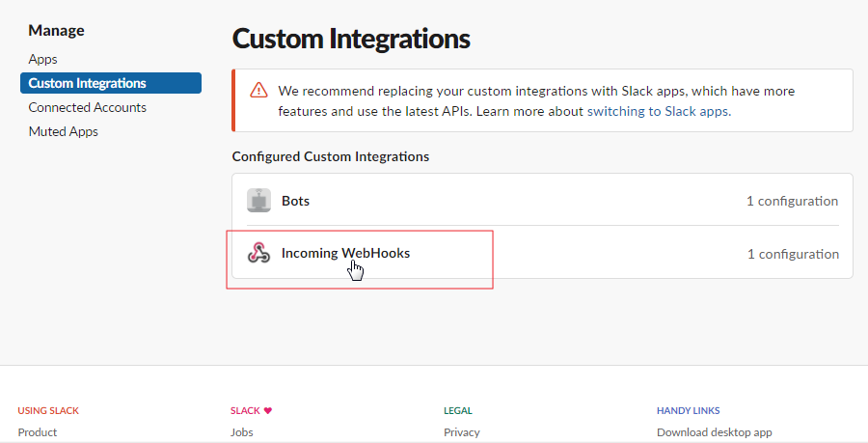Follow the switching to Slack apps link
Viewport: 868px width, 443px height.
659,111
